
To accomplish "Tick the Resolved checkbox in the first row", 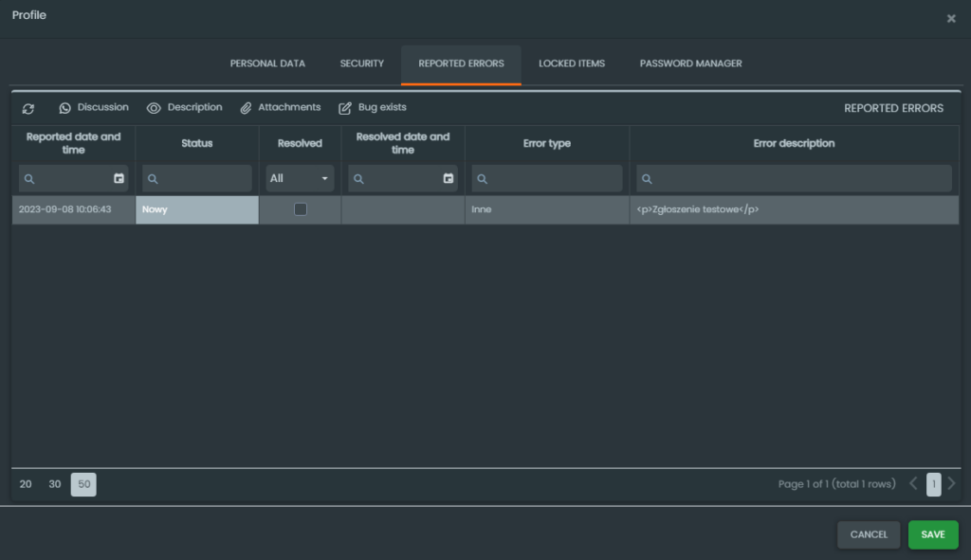I will (301, 209).
